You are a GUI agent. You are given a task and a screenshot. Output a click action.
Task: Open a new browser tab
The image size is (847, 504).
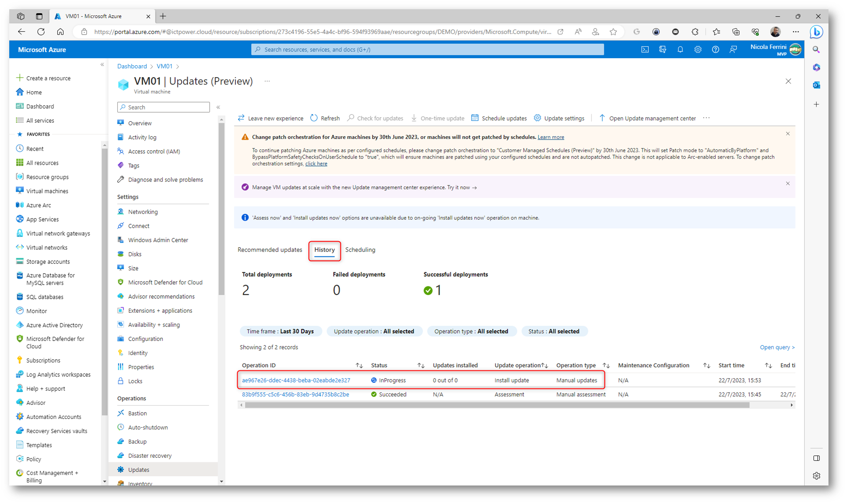(163, 16)
